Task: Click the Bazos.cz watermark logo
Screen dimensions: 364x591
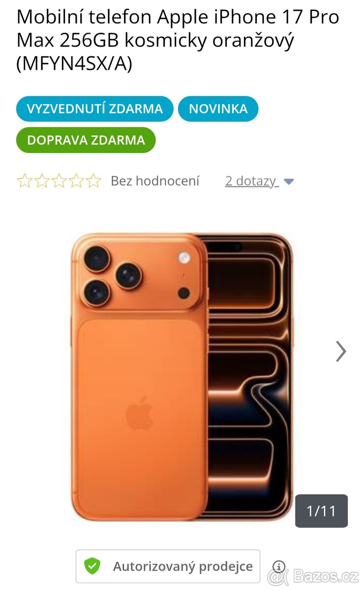Action: click(313, 576)
